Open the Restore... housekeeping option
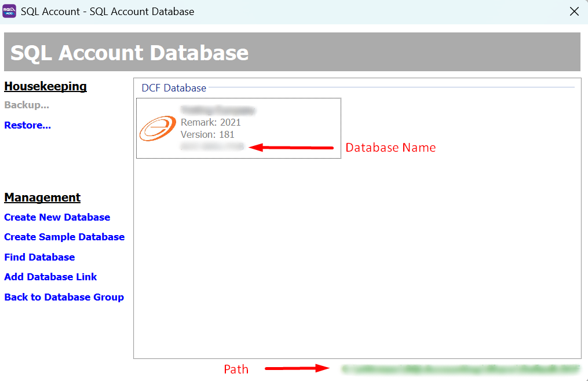This screenshot has width=588, height=381. (x=27, y=125)
